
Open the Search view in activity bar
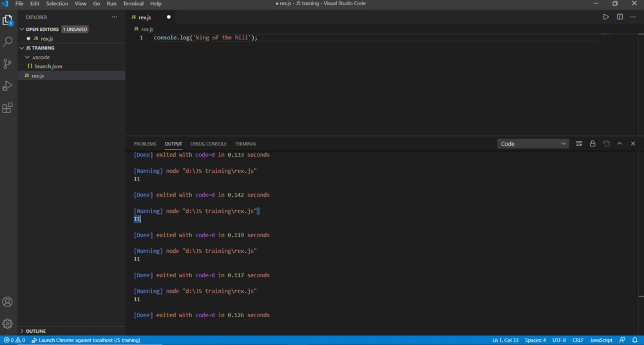(8, 42)
